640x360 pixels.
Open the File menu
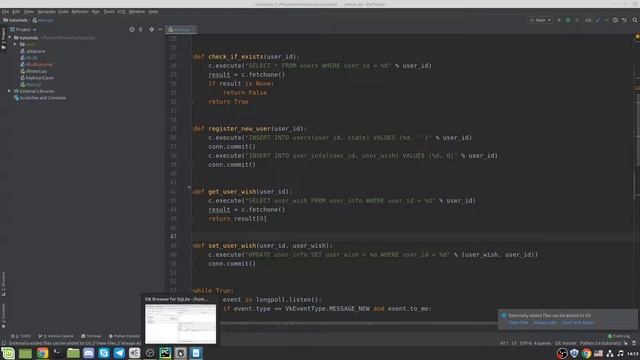click(x=5, y=12)
